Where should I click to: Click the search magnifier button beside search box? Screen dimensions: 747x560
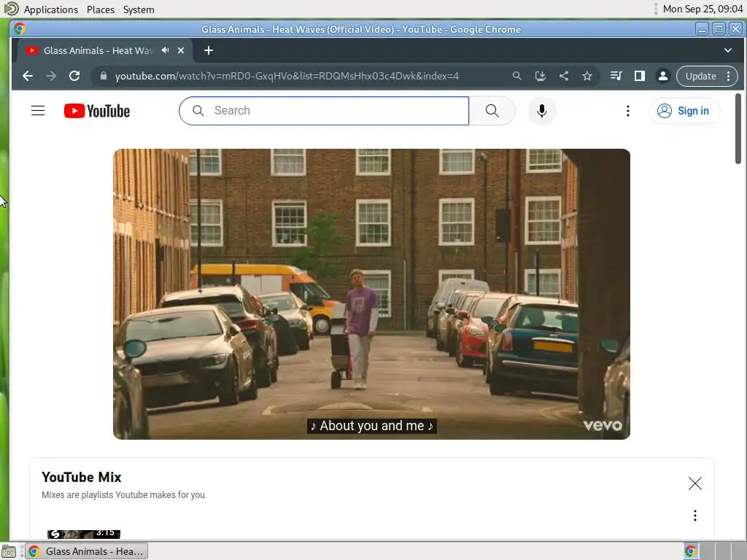(492, 111)
